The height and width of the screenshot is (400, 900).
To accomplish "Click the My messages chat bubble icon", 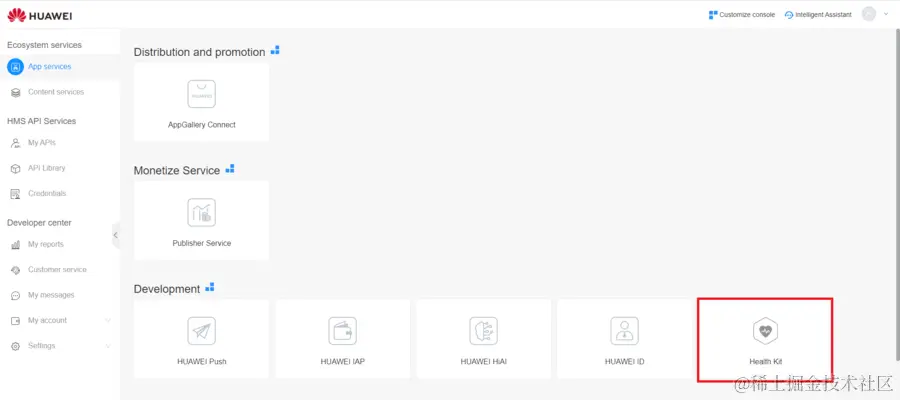I will [x=15, y=296].
